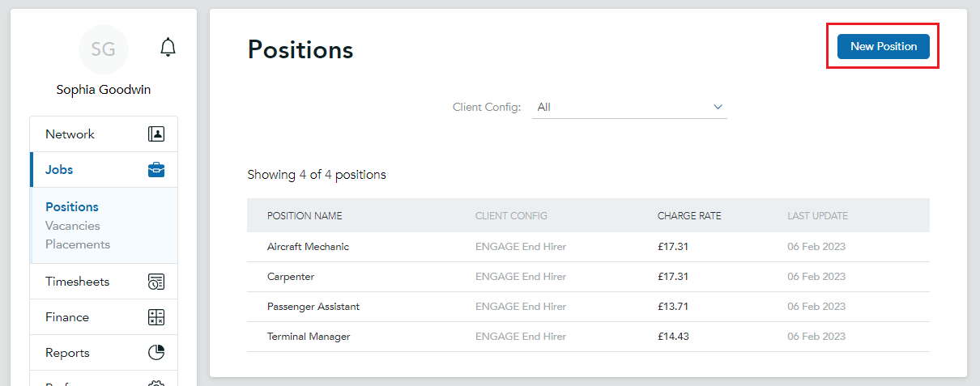This screenshot has width=980, height=386.
Task: Open the Aircraft Mechanic position row
Action: (588, 247)
